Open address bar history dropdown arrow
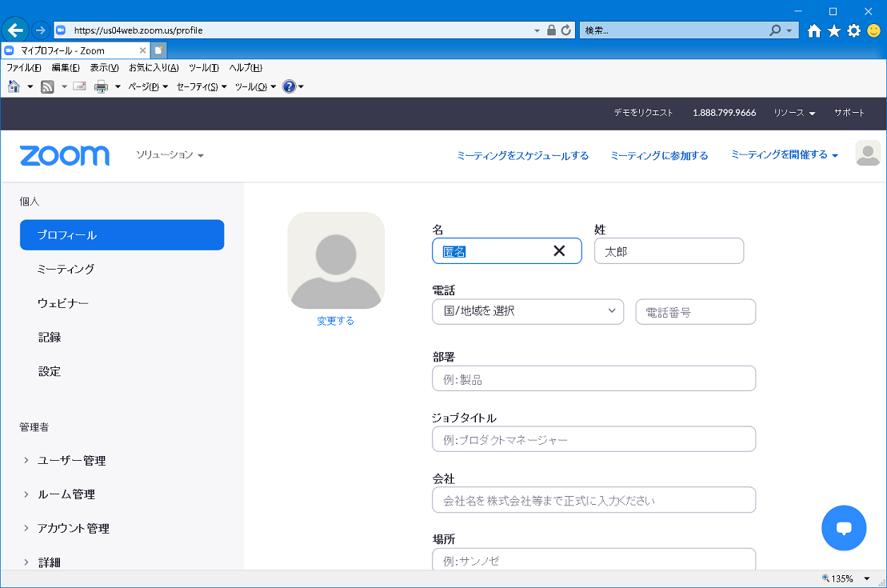The image size is (887, 588). pos(537,30)
